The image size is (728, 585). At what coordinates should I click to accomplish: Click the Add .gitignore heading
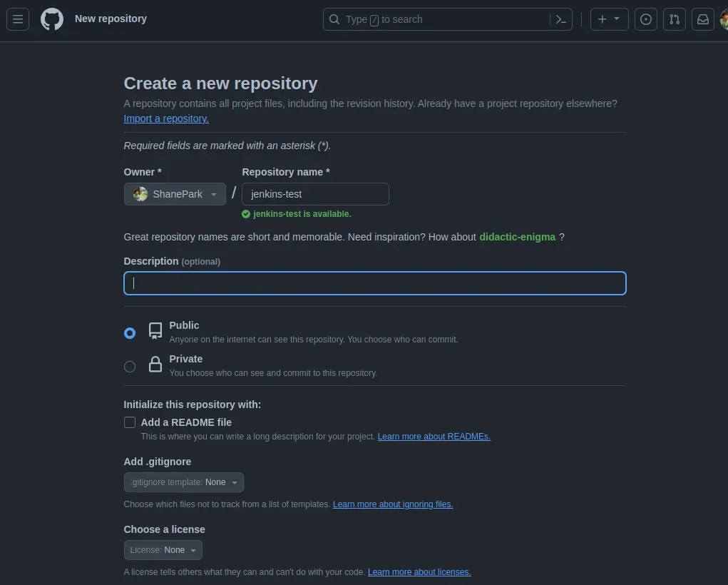point(158,462)
